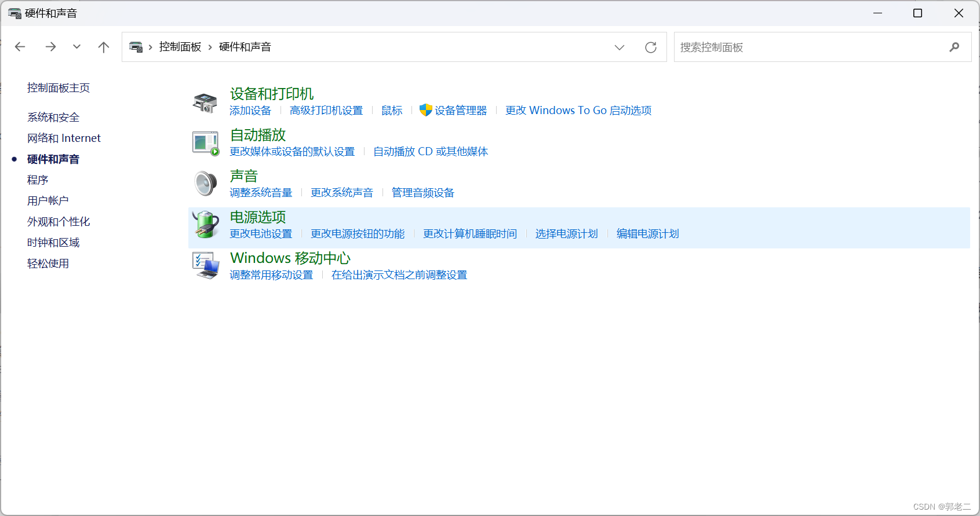Viewport: 980px width, 516px height.
Task: Select 网络和 Internet in the sidebar
Action: click(x=64, y=138)
